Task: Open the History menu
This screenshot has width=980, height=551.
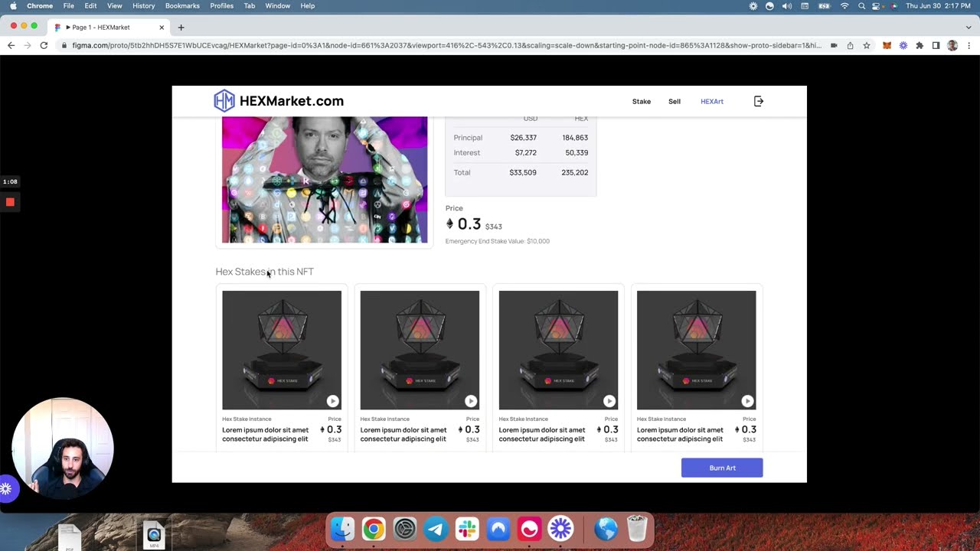Action: pyautogui.click(x=143, y=6)
